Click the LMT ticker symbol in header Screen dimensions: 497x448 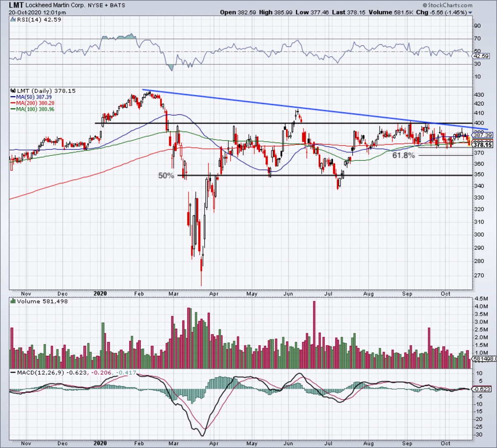(16, 5)
